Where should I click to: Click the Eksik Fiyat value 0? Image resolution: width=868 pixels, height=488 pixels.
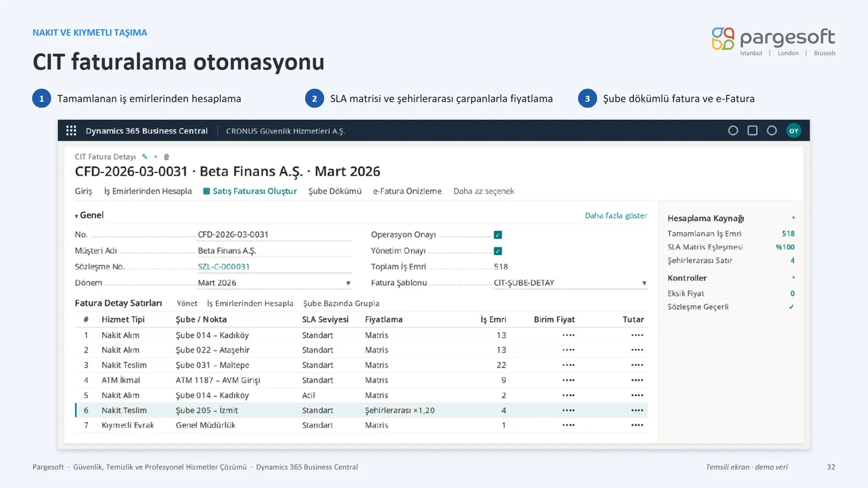pyautogui.click(x=792, y=293)
